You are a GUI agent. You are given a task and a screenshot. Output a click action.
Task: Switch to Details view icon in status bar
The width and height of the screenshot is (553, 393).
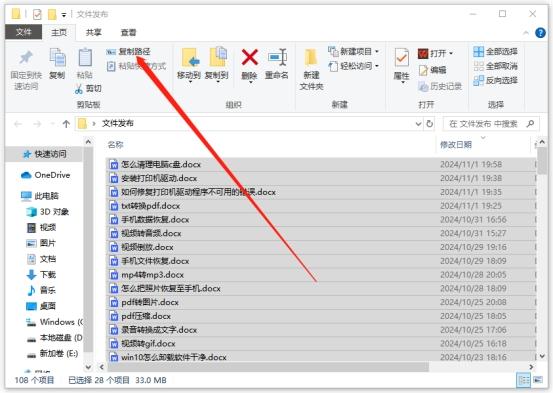pos(523,380)
